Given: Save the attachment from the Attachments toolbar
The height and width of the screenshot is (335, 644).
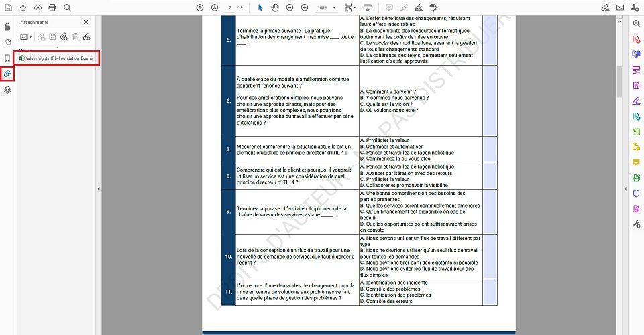Looking at the screenshot, I should point(52,36).
